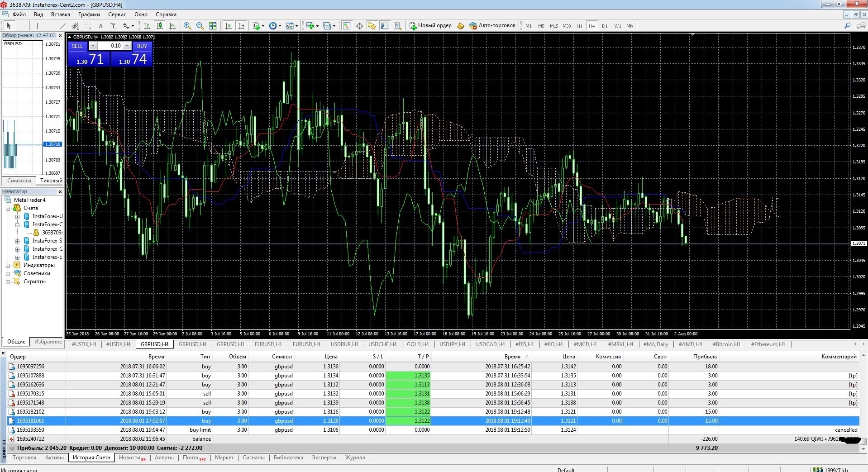Toggle Line Chart display mode

tap(172, 26)
